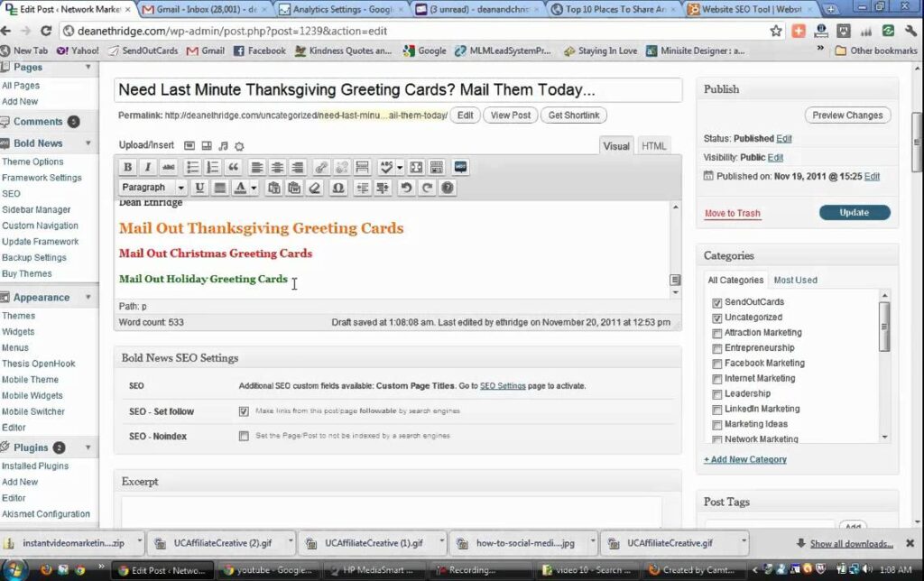Toggle the spellchecker button

pos(386,167)
